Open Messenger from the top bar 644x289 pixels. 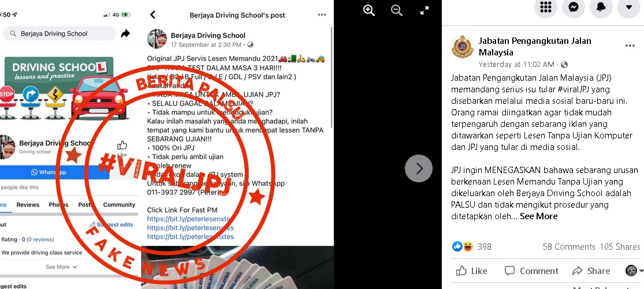pos(574,7)
